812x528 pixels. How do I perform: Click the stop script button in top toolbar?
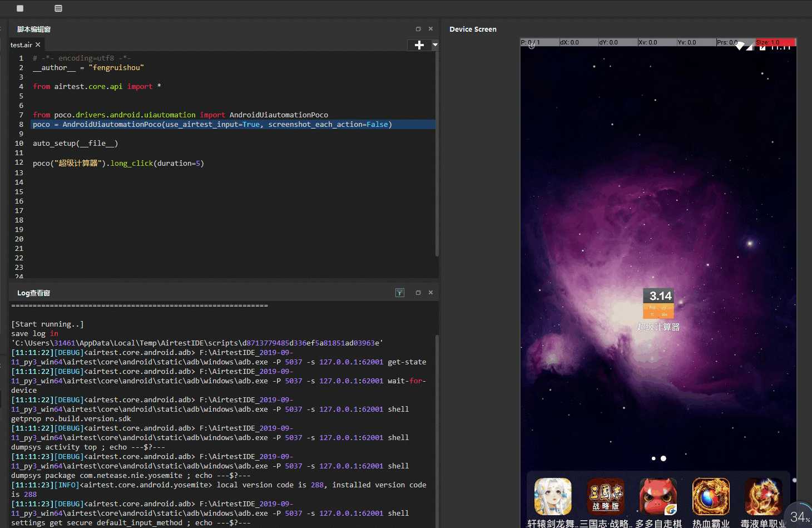click(20, 8)
